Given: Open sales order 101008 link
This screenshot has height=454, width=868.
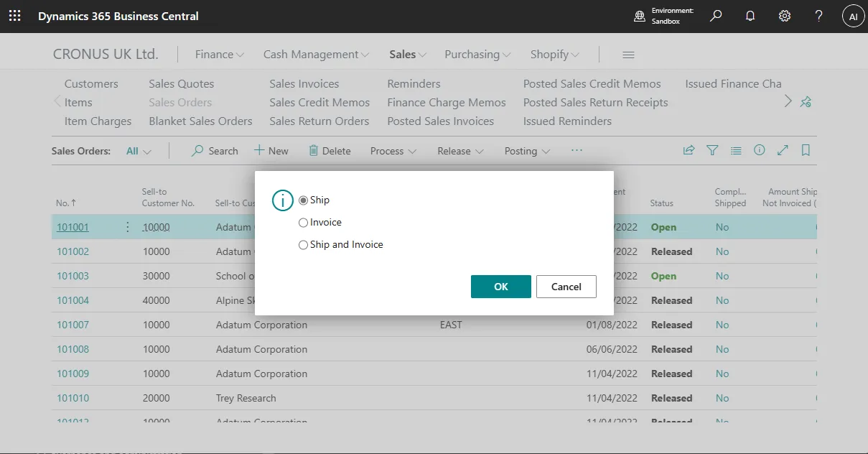Looking at the screenshot, I should tap(73, 349).
